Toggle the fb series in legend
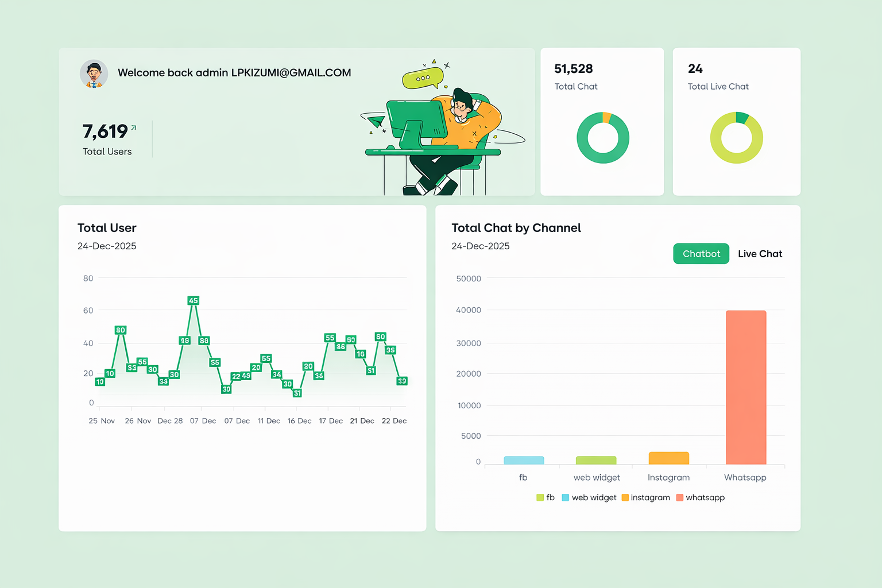882x588 pixels. pos(546,498)
